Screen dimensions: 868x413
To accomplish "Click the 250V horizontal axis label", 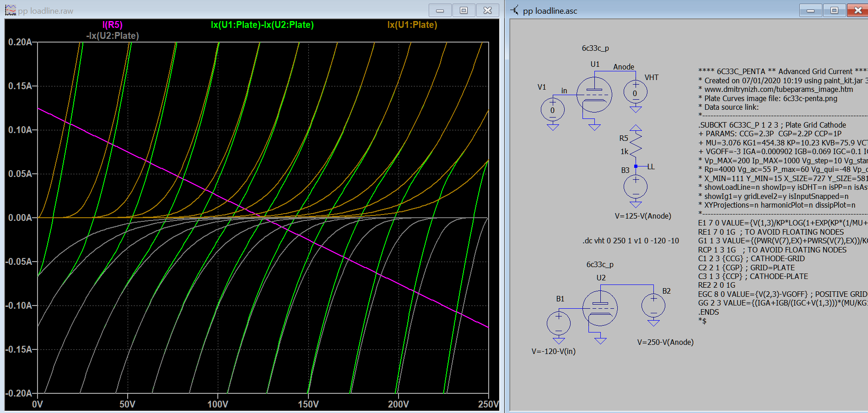I will click(488, 404).
